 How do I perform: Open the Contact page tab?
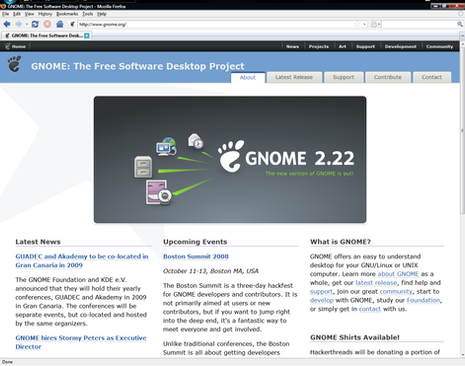tap(432, 77)
